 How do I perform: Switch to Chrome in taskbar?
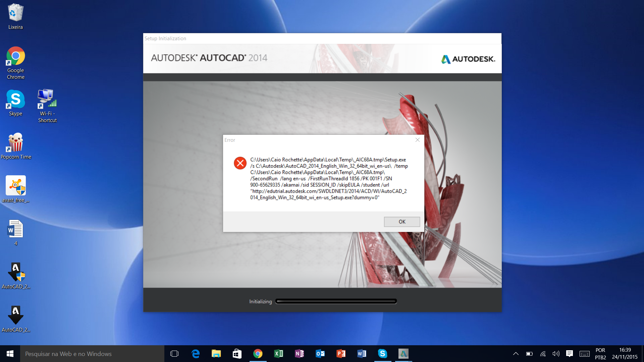(258, 354)
